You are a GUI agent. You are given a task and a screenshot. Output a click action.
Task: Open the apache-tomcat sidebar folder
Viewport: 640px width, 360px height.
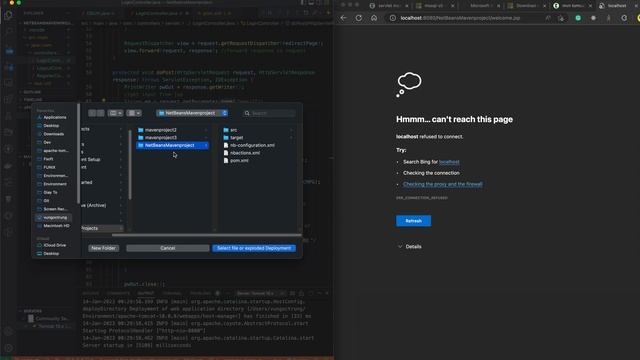(56, 151)
